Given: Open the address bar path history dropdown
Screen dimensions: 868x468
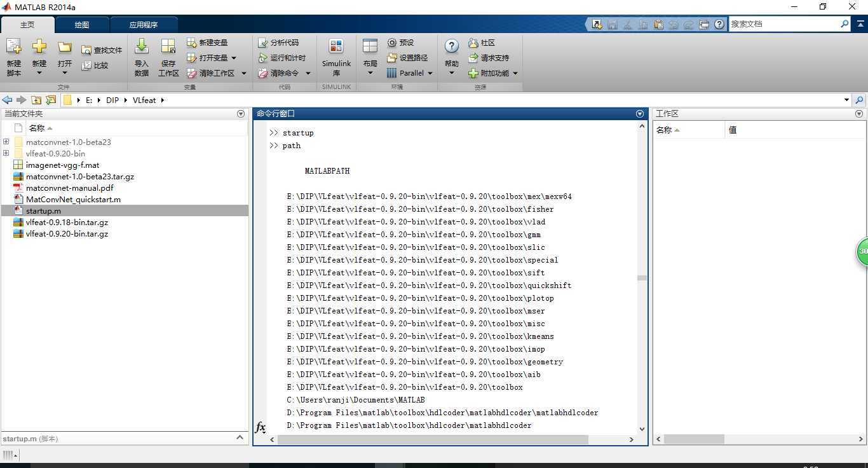Looking at the screenshot, I should [x=846, y=100].
